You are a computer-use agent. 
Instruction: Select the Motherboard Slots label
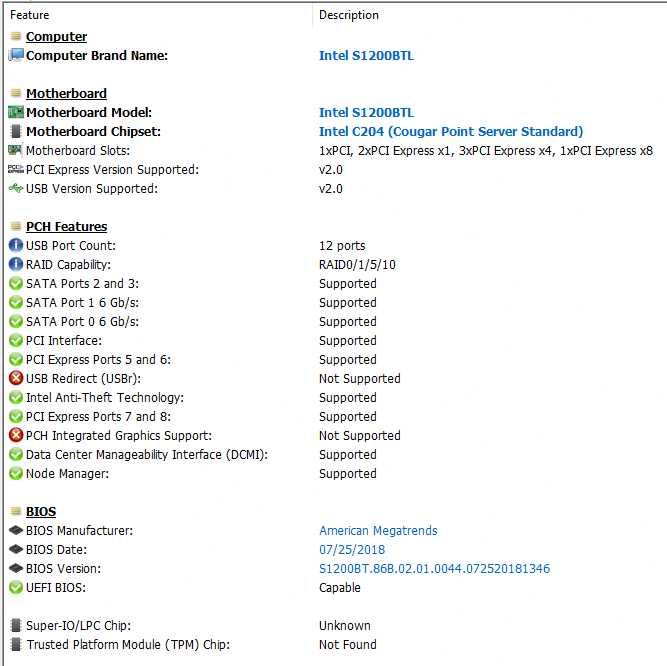[x=78, y=151]
